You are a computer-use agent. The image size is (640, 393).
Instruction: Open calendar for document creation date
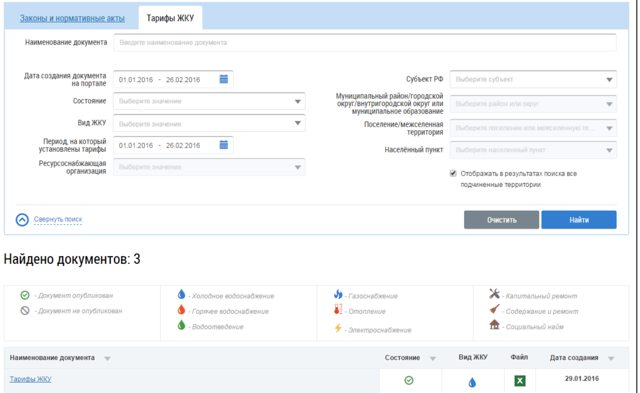224,79
